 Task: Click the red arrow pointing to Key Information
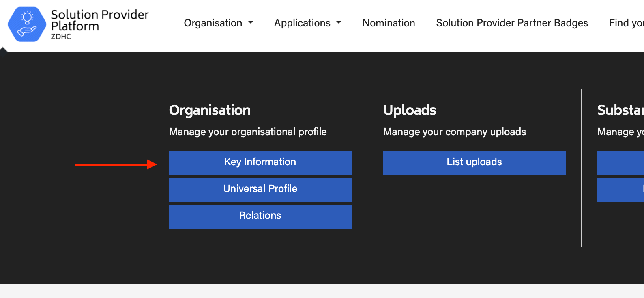[116, 164]
